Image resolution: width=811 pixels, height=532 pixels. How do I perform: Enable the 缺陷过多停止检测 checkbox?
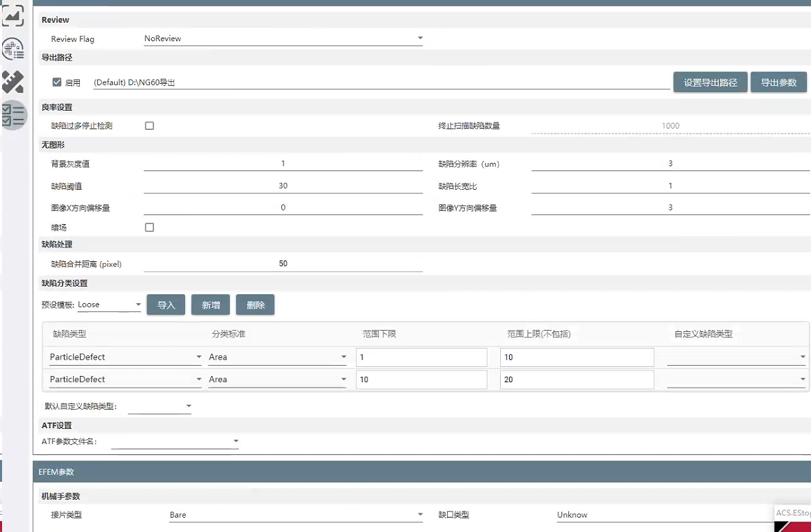click(x=149, y=126)
